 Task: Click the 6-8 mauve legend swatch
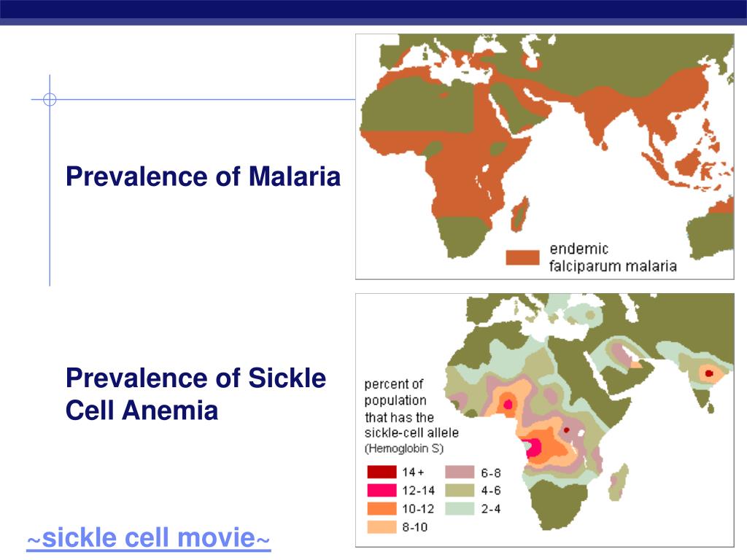(460, 472)
